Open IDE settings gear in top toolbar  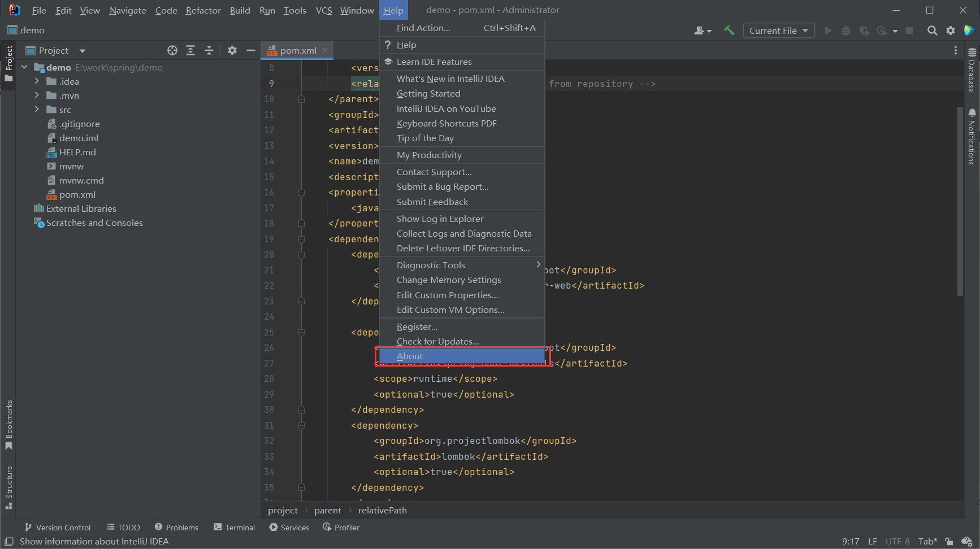point(951,30)
